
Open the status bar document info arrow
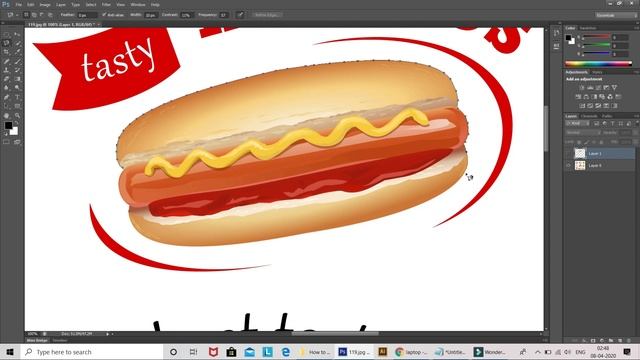(108, 334)
